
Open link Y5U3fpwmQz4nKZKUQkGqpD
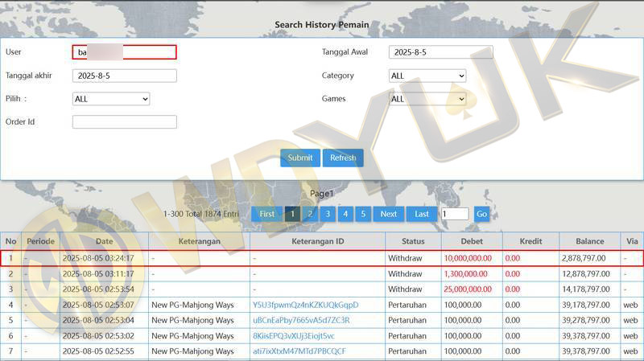(306, 306)
